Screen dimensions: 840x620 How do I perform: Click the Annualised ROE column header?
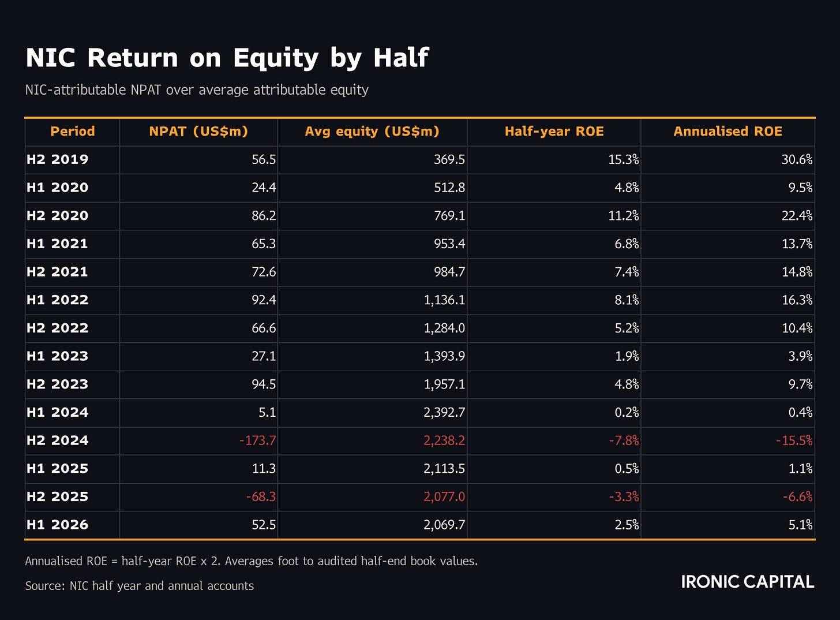point(727,131)
